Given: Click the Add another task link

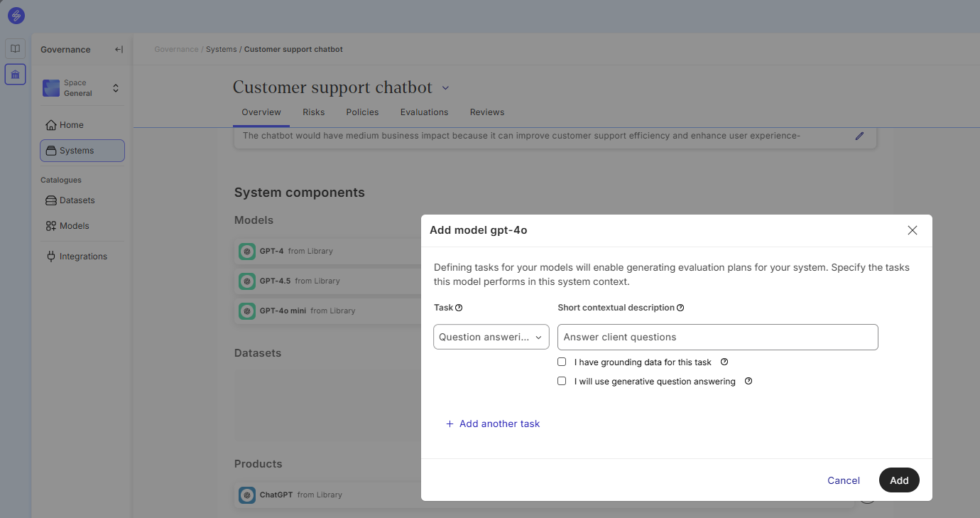Looking at the screenshot, I should click(x=493, y=424).
